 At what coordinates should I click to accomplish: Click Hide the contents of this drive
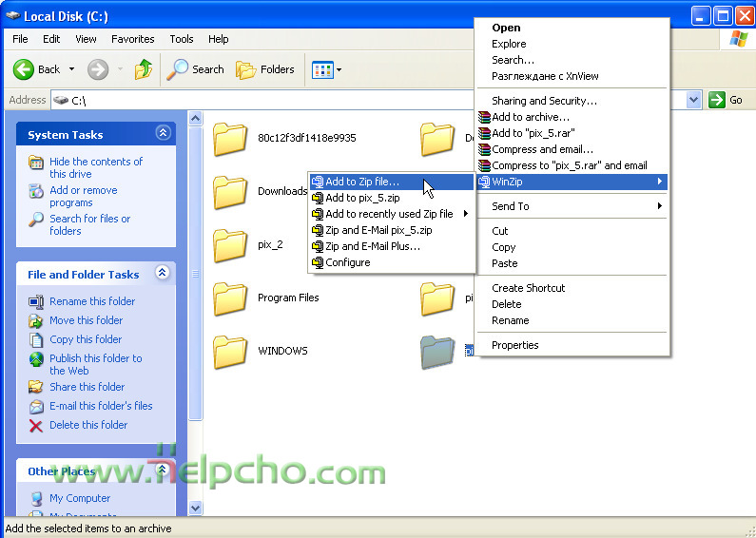(96, 167)
